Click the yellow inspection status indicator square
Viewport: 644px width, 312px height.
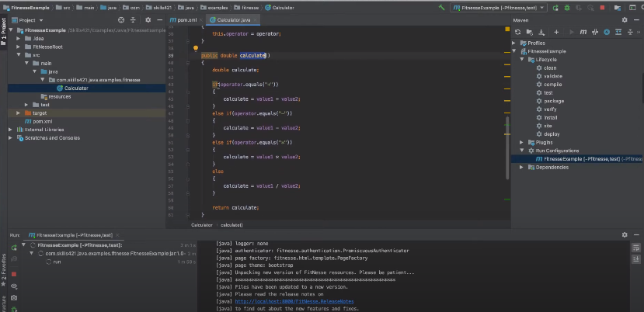507,29
